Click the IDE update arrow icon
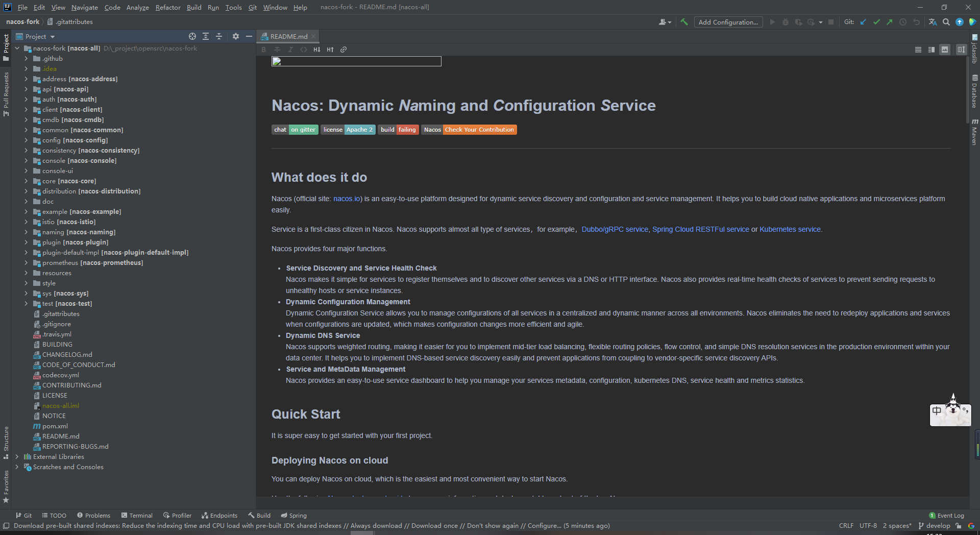This screenshot has width=980, height=535. coord(960,22)
